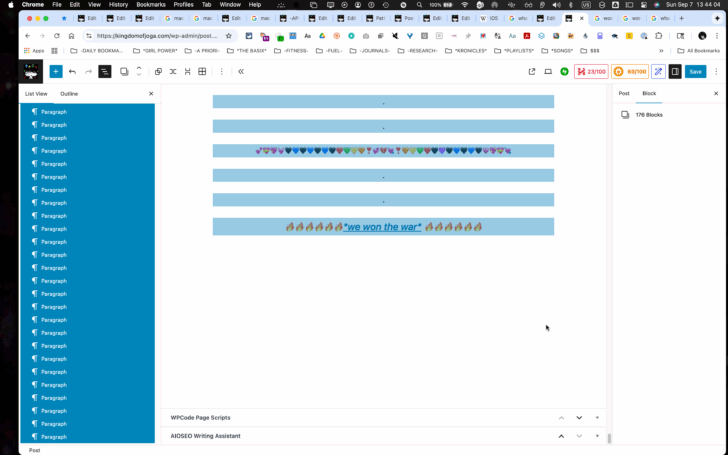Bookmark this page with the star

coord(228,36)
